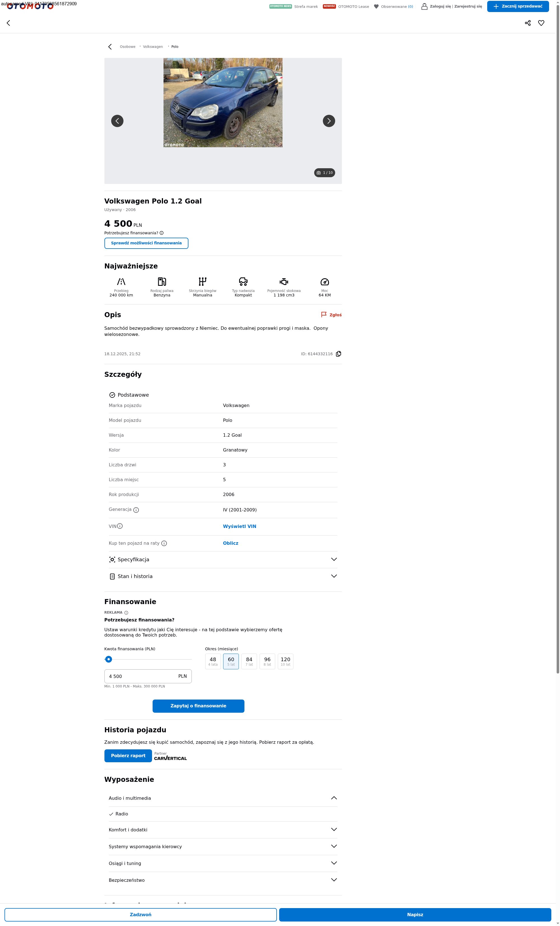Report listing via Zgłoś flag

331,315
